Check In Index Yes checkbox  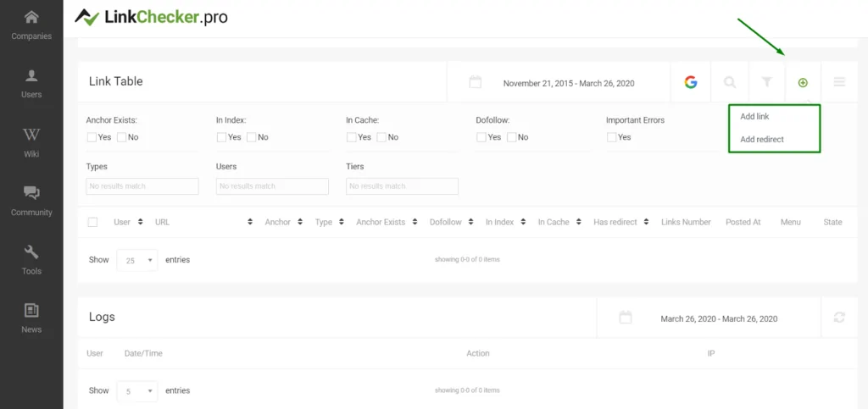(x=221, y=137)
